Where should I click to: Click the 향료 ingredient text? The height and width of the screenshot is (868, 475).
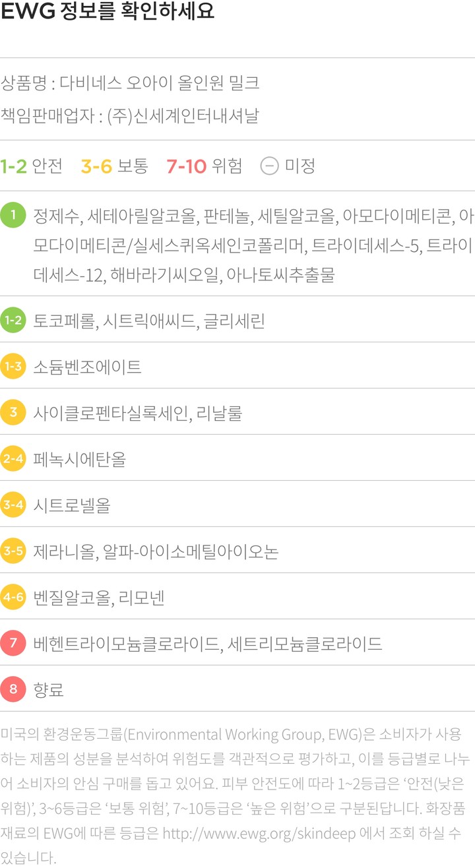click(48, 690)
